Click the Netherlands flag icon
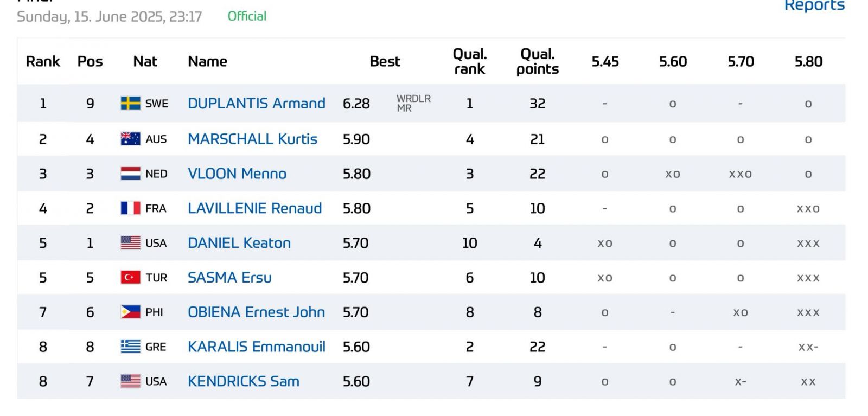Screen dimensions: 868x416 (130, 174)
